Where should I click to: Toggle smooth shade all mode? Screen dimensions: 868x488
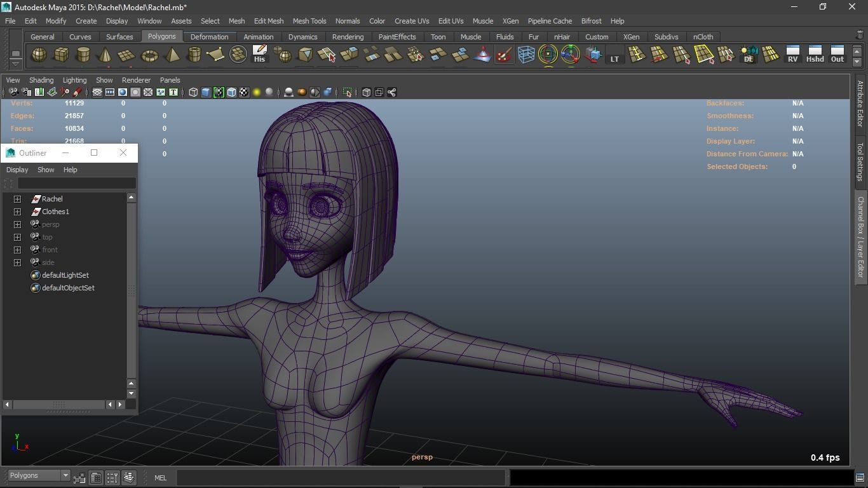click(x=206, y=93)
